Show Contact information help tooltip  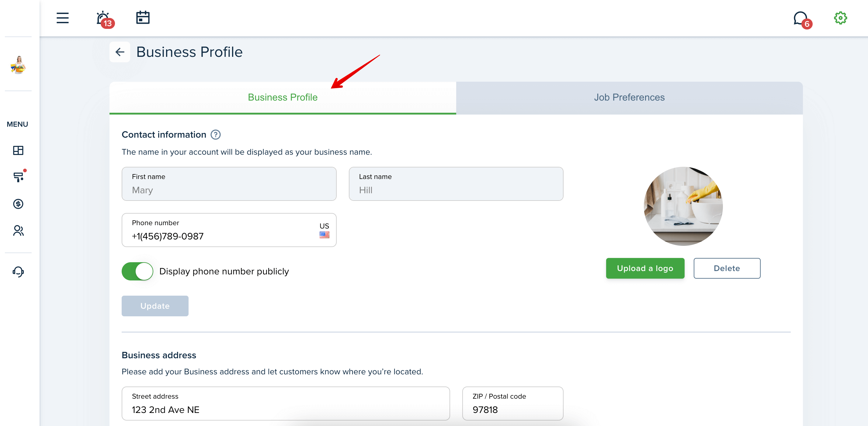tap(215, 135)
